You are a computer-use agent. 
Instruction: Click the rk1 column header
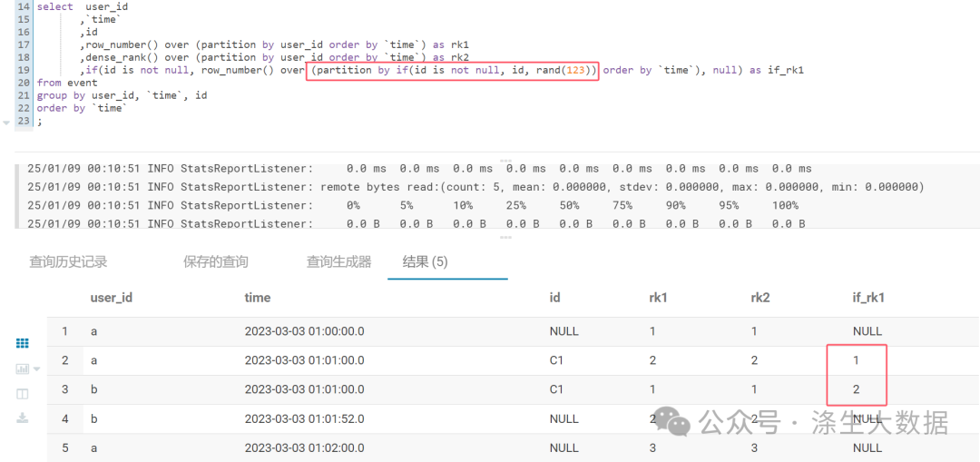click(660, 298)
